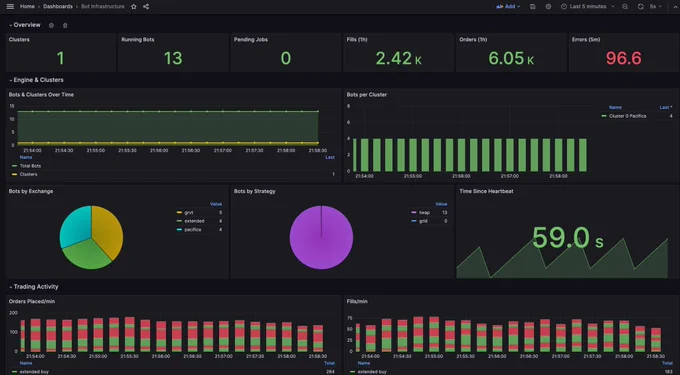Collapse the Overview row
This screenshot has height=375, width=680.
pyautogui.click(x=25, y=25)
